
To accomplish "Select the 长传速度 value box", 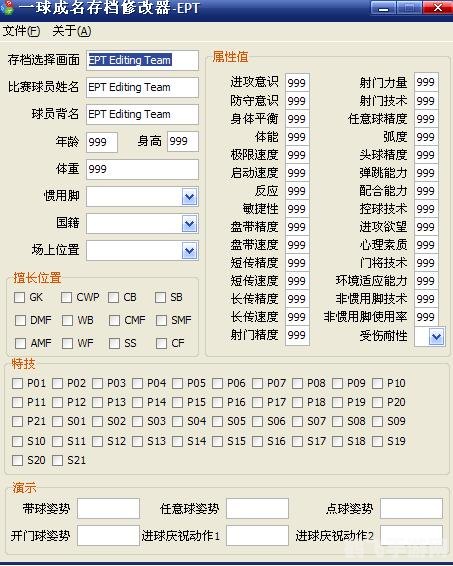I will coord(297,317).
